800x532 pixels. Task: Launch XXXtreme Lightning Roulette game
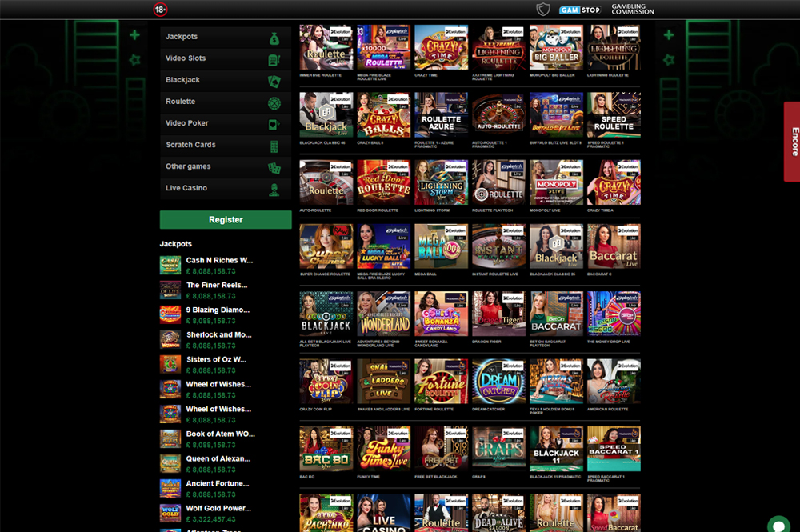point(498,47)
